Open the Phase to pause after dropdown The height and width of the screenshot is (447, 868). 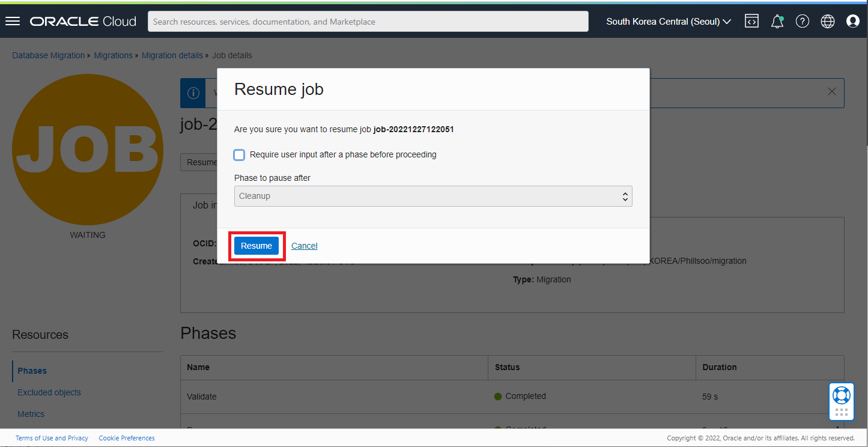(x=433, y=196)
